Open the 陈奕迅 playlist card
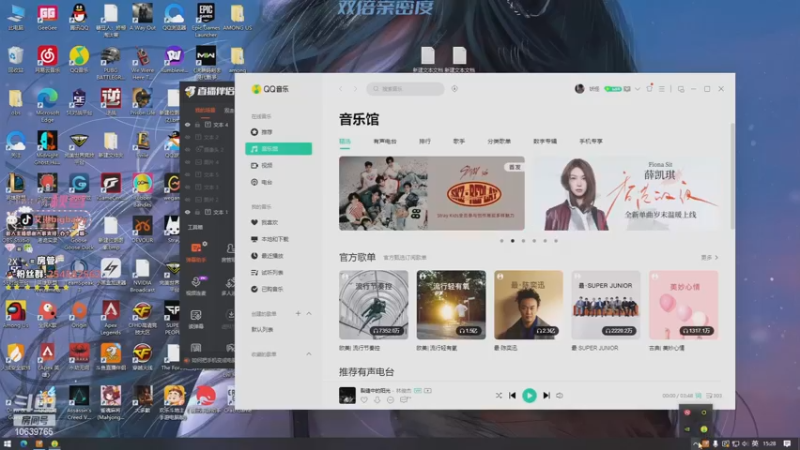 tap(529, 305)
